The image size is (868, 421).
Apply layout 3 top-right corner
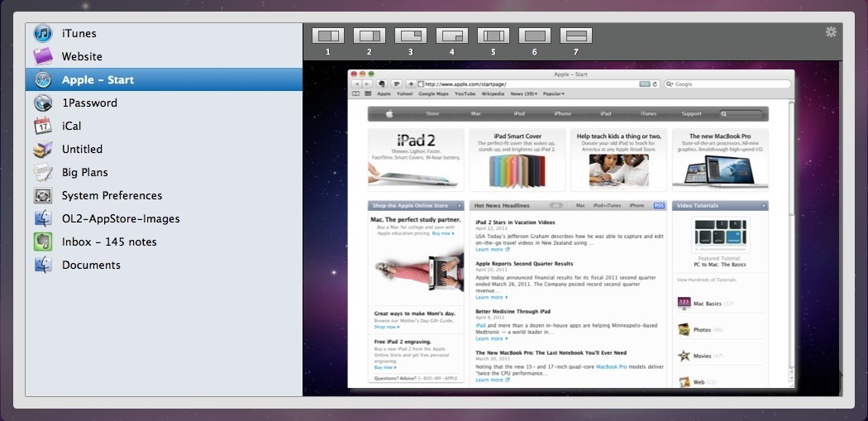coord(411,36)
